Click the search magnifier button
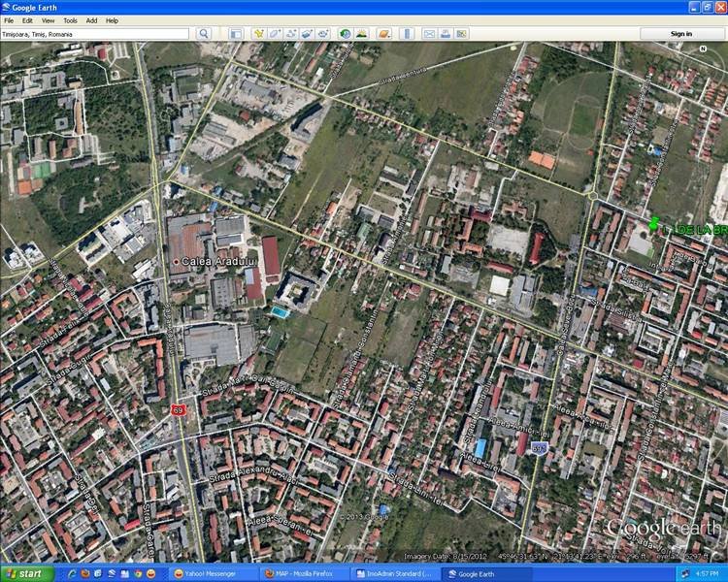Viewport: 728px width, 582px height. (204, 33)
